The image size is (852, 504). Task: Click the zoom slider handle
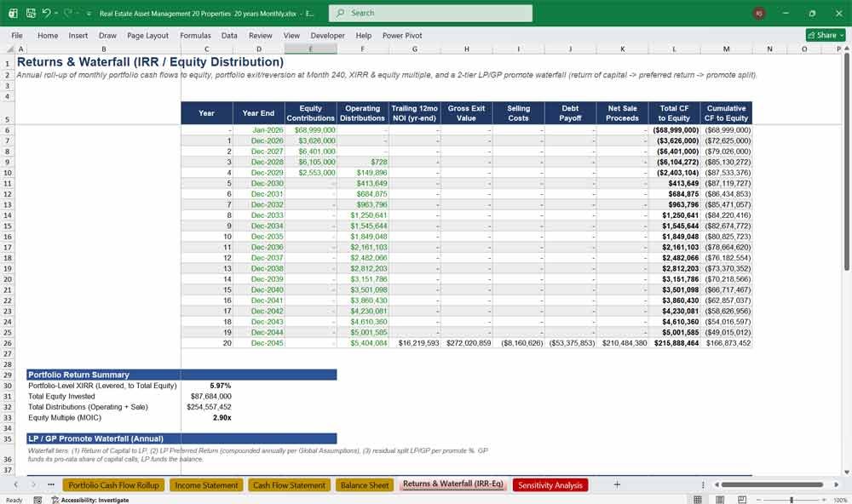(x=792, y=500)
